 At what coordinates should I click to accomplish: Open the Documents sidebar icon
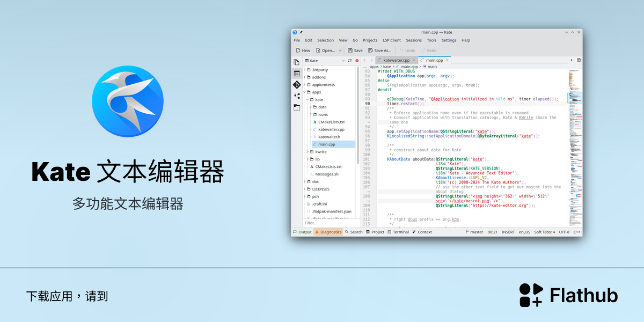(297, 62)
